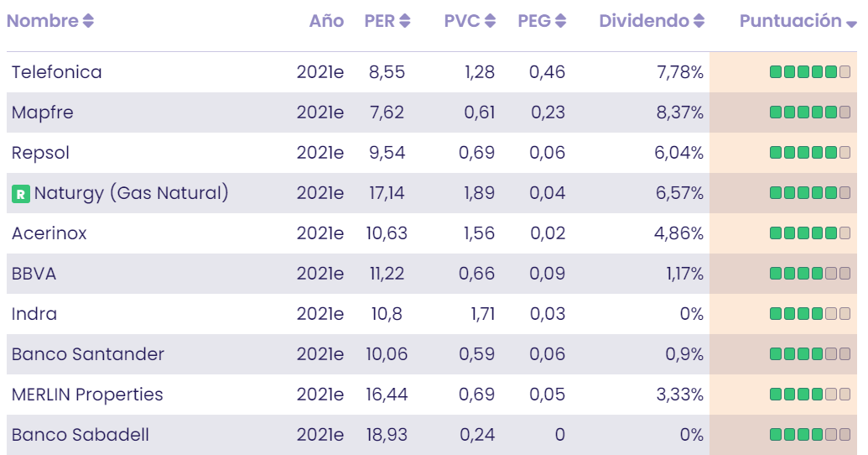Select the Repsol row name
Screen dimensions: 868x455
click(x=41, y=153)
